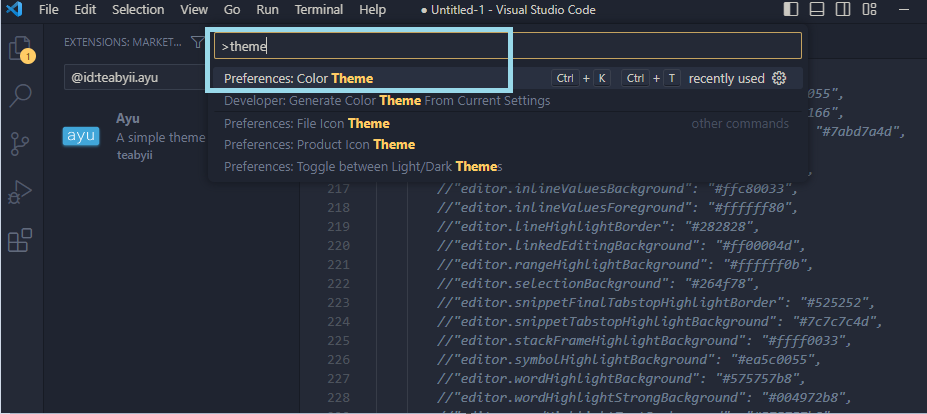
Task: Select Preferences: Color Theme command
Action: pyautogui.click(x=508, y=78)
